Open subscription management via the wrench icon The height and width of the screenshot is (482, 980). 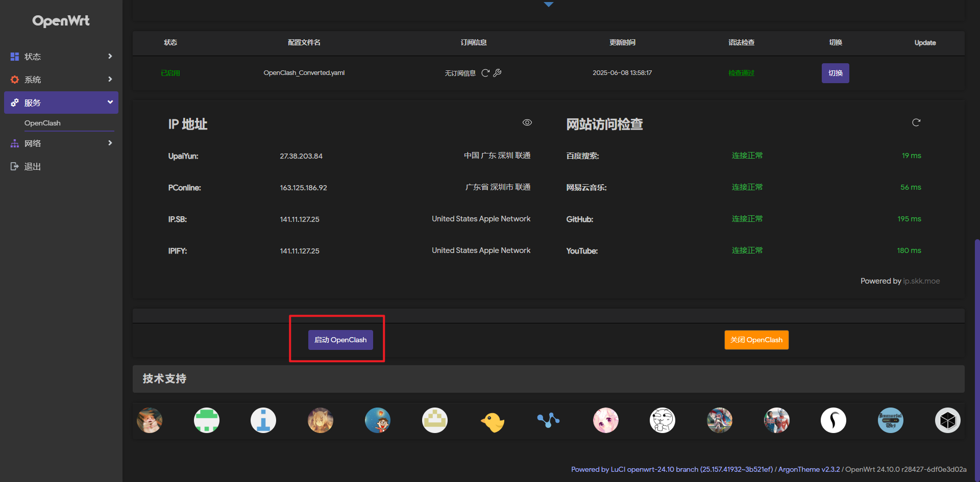pyautogui.click(x=498, y=73)
